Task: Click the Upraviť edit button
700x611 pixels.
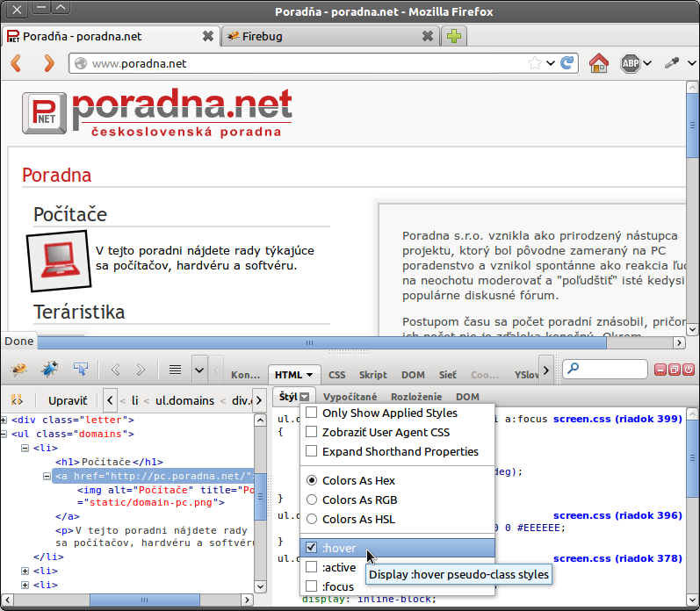Action: tap(68, 400)
